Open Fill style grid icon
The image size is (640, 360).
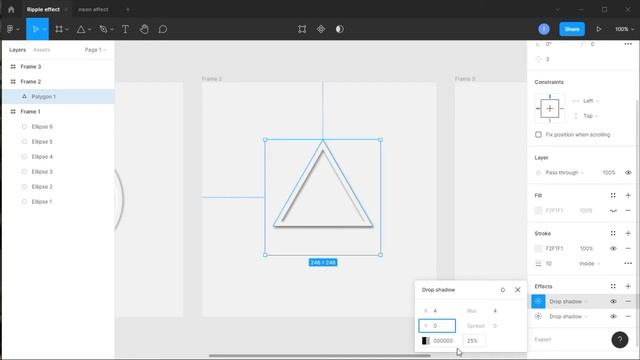pos(613,196)
